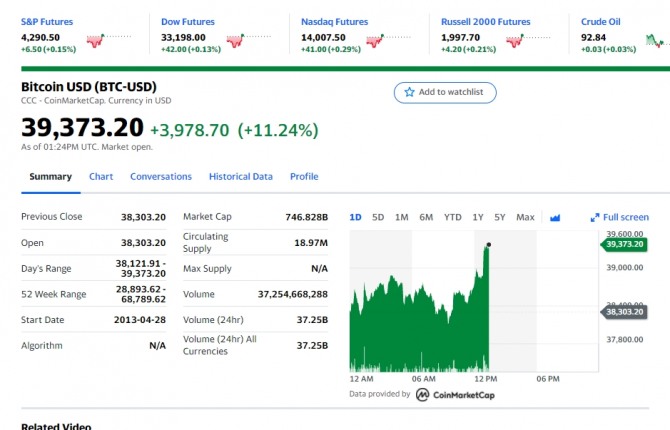Set chart range to YTD
The height and width of the screenshot is (430, 670).
[453, 217]
